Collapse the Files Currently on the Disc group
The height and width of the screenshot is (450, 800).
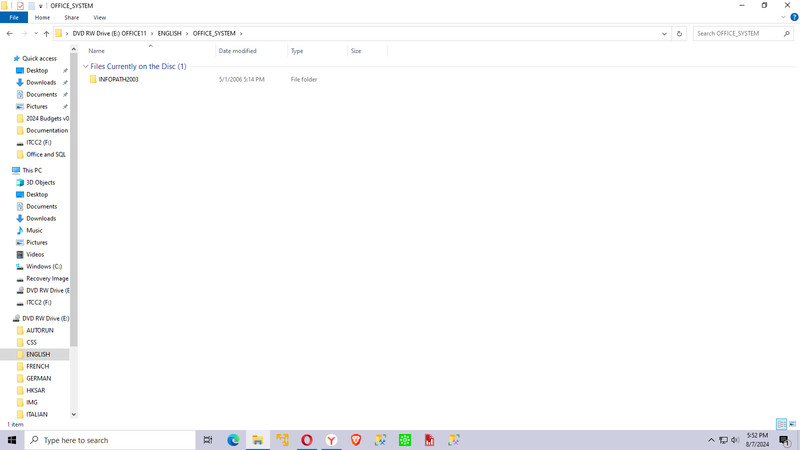tap(86, 66)
